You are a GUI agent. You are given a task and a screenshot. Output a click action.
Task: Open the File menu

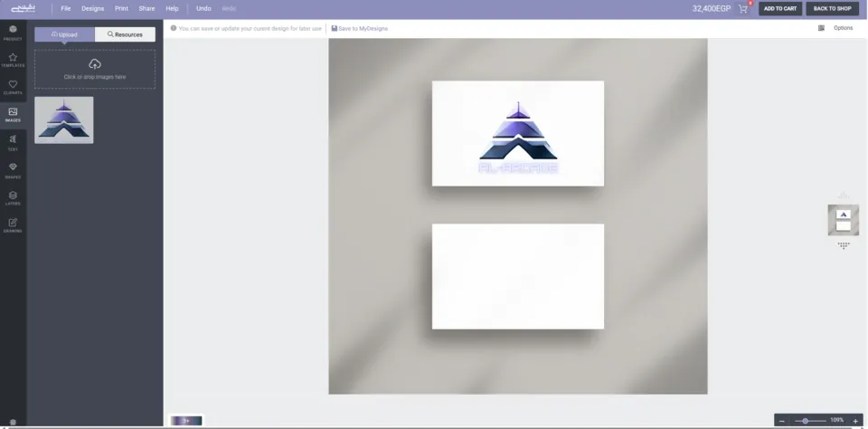pyautogui.click(x=66, y=9)
